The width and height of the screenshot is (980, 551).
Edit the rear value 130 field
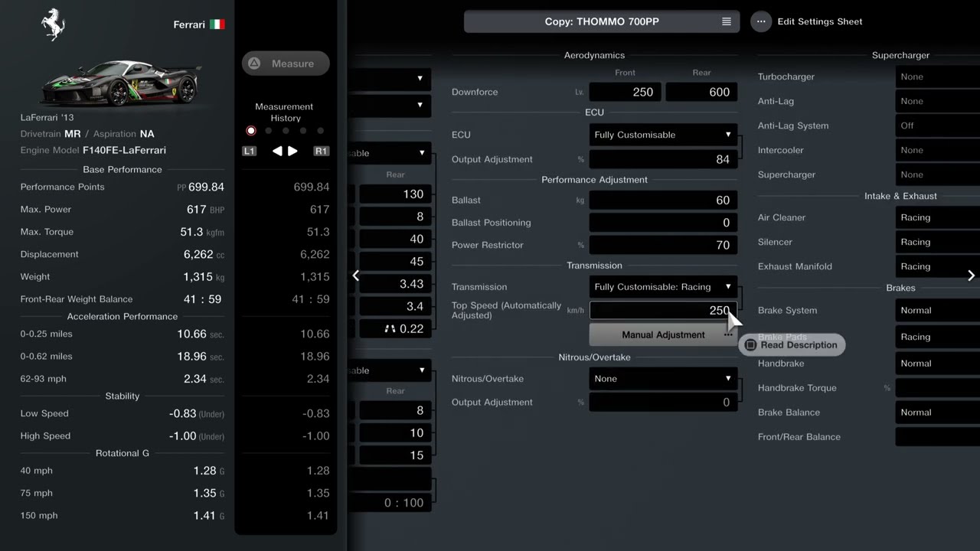coord(395,194)
